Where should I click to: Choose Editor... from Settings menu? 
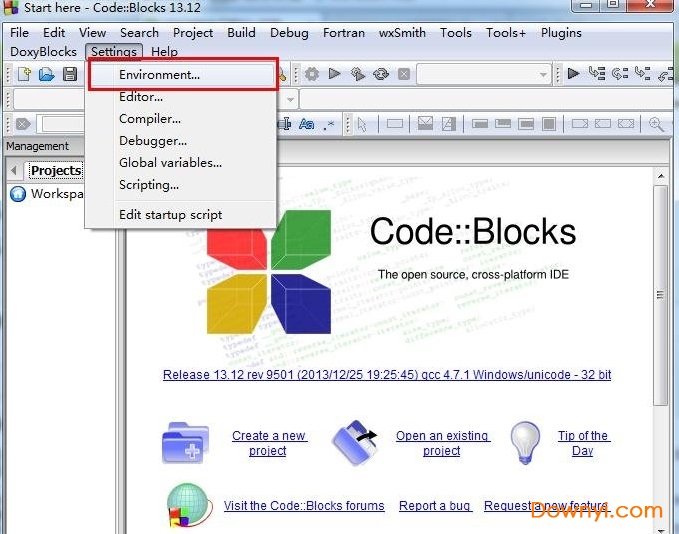click(182, 97)
